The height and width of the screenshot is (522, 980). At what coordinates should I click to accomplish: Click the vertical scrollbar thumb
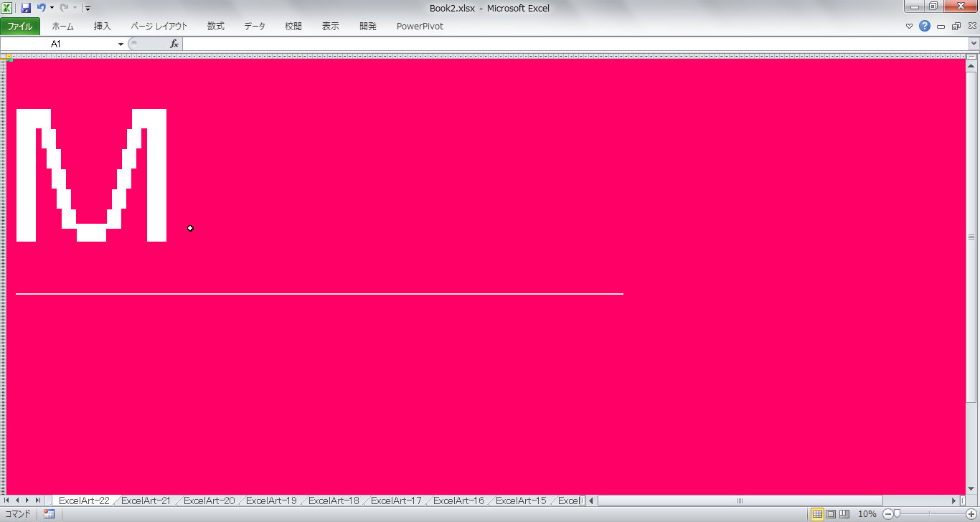tap(971, 237)
